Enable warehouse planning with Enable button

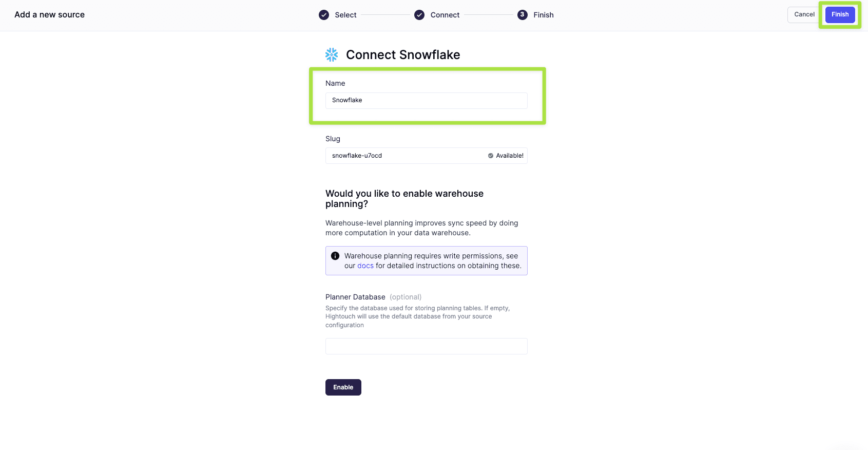(343, 387)
